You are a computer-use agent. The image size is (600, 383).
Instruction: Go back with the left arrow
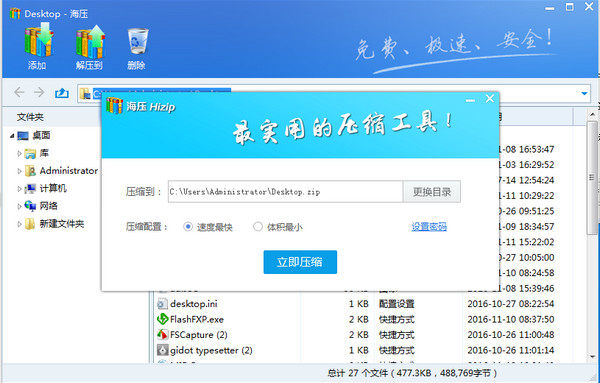click(x=19, y=92)
